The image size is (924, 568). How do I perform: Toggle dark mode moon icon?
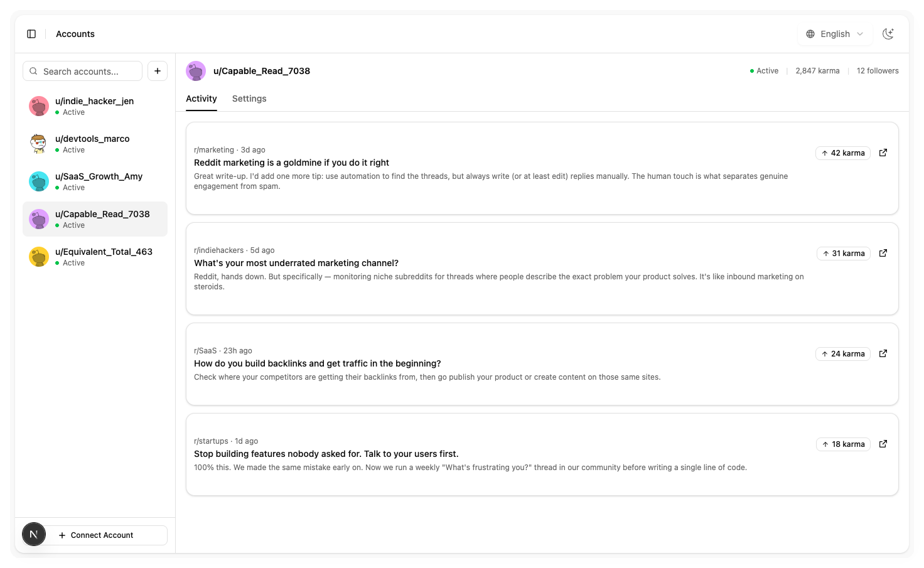click(x=888, y=34)
